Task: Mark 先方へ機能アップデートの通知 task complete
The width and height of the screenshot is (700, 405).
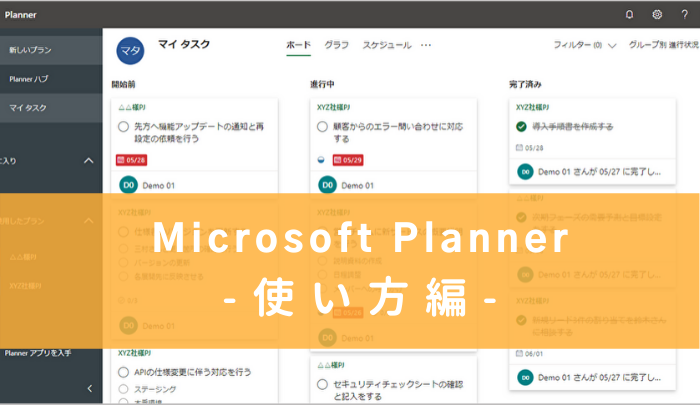Action: (124, 126)
